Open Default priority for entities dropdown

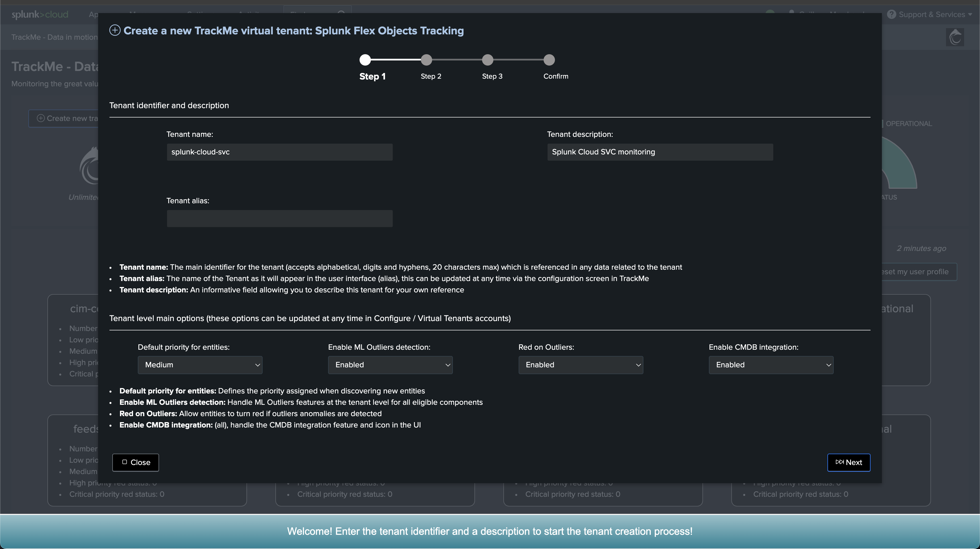[x=200, y=365]
